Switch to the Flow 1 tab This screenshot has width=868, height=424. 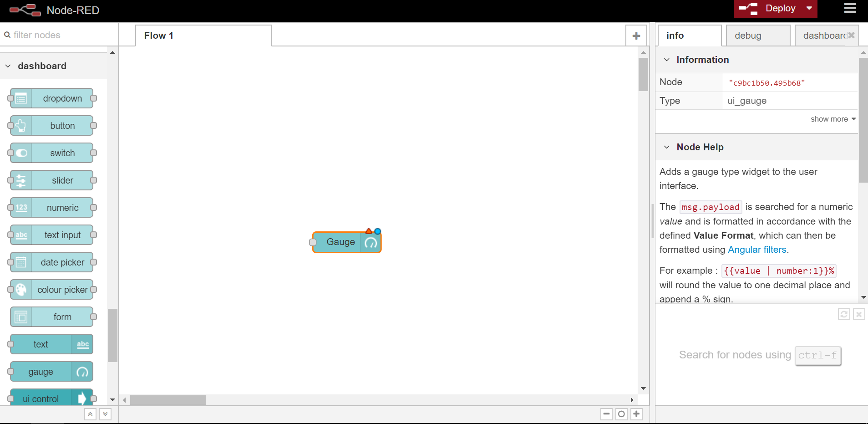pos(203,36)
